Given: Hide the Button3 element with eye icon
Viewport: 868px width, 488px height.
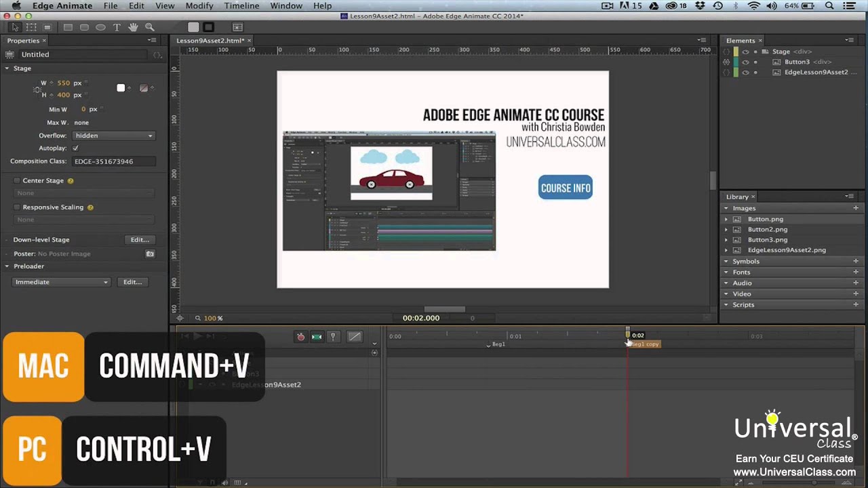Looking at the screenshot, I should click(745, 62).
